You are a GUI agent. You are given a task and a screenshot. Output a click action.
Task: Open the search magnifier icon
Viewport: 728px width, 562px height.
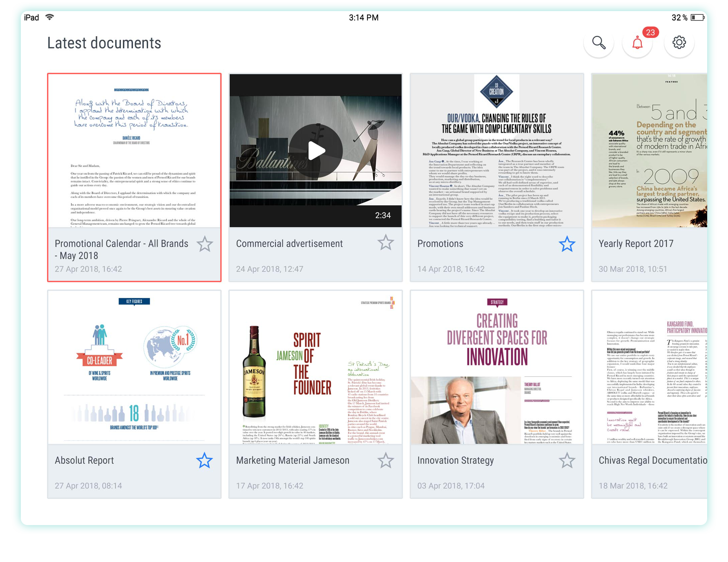pos(599,43)
